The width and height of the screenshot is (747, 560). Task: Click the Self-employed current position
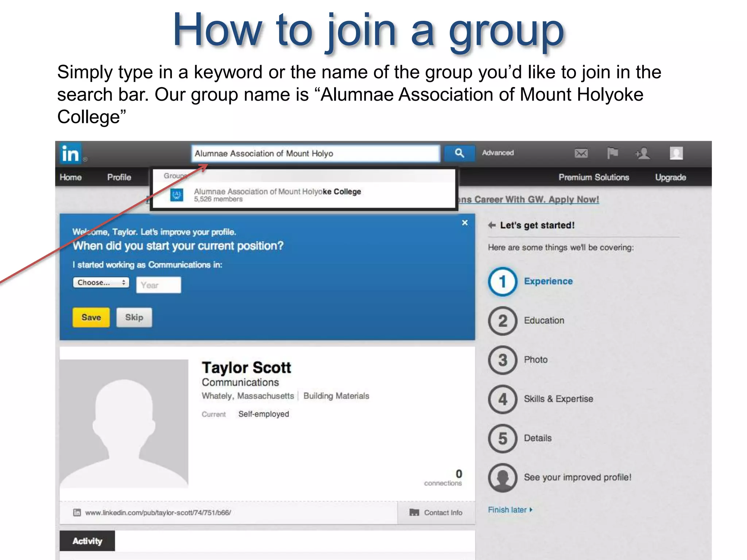point(263,414)
